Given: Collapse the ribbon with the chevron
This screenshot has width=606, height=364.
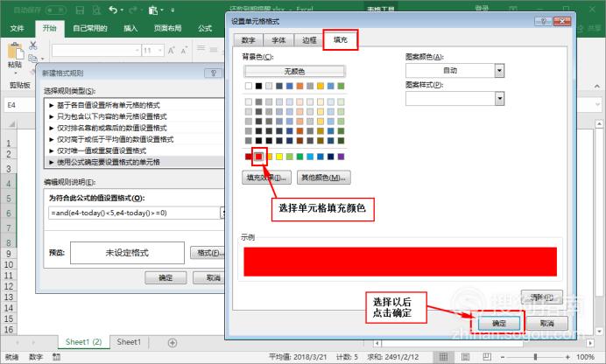Looking at the screenshot, I should pos(597,86).
